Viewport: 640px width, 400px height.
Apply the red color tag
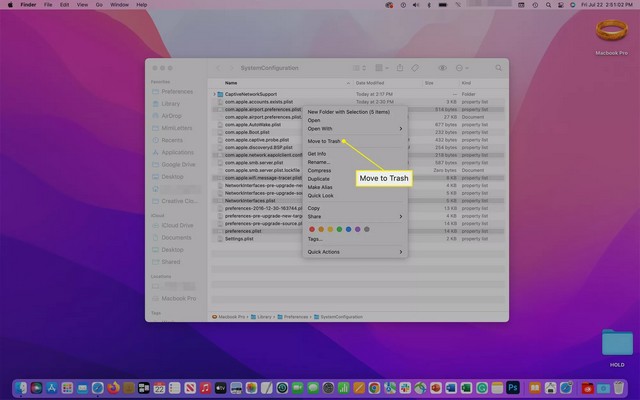point(311,229)
